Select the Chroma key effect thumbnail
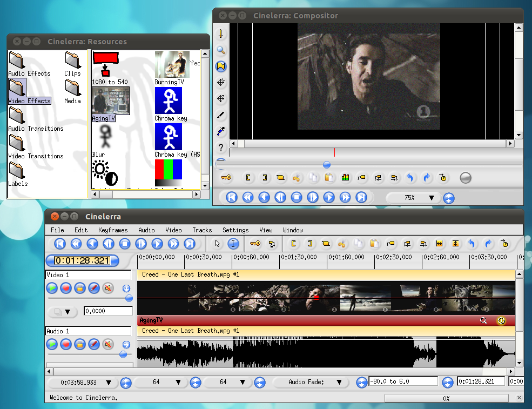The width and height of the screenshot is (532, 409). [169, 101]
